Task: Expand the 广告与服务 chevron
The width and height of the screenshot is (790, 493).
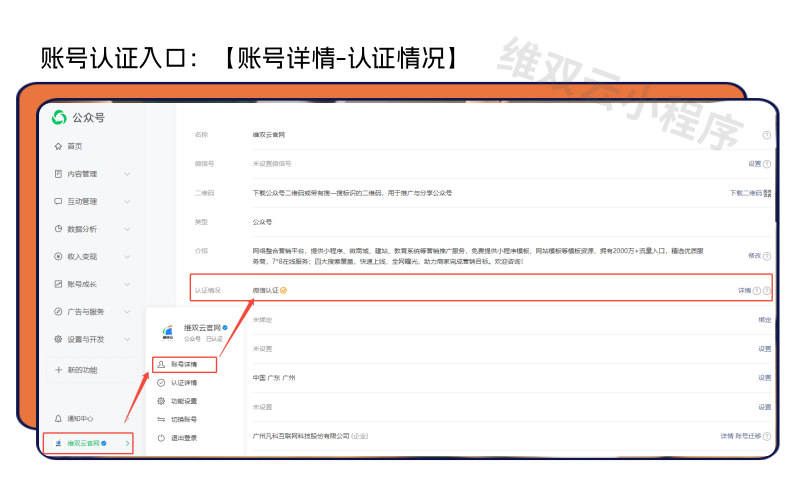Action: point(127,312)
